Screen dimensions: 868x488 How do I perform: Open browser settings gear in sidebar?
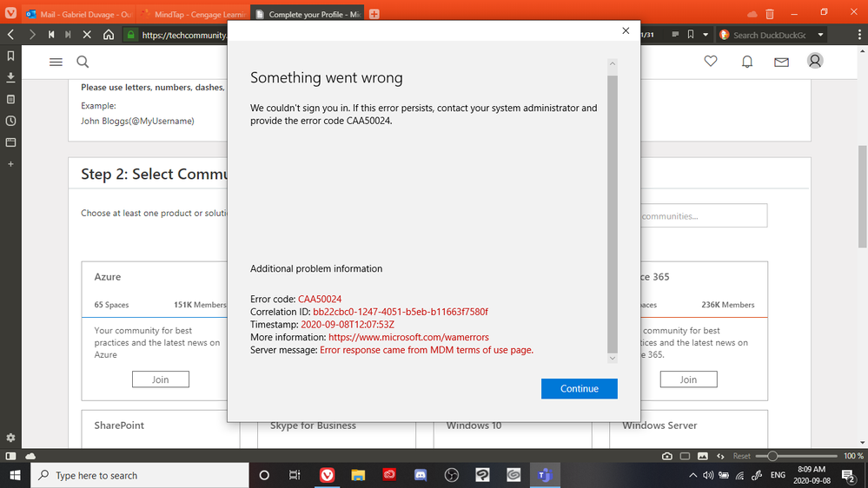point(10,438)
